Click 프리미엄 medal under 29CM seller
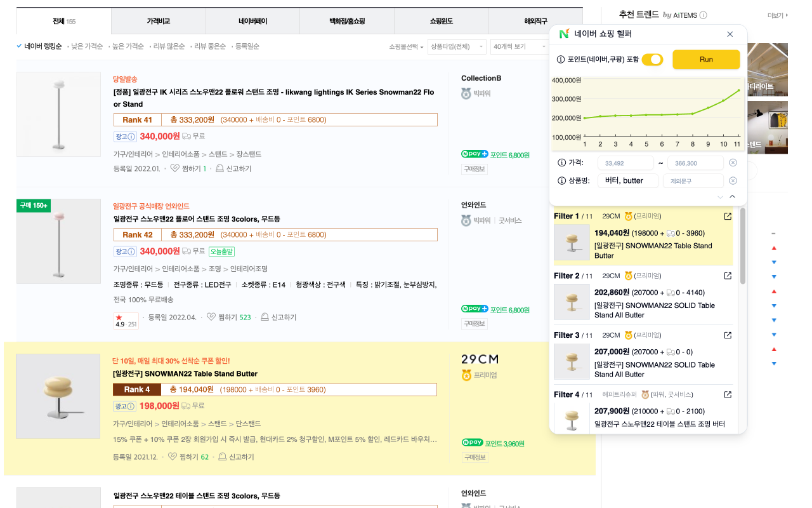The image size is (812, 508). click(466, 375)
